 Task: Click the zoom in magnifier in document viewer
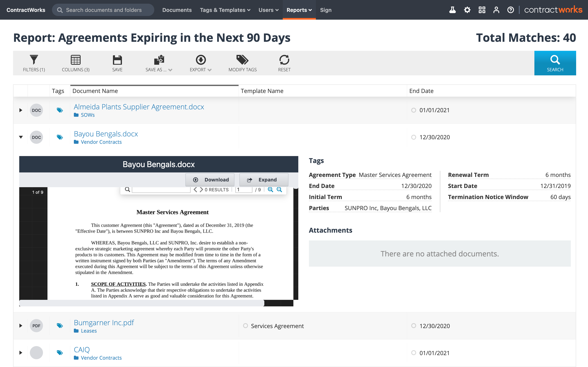pyautogui.click(x=270, y=190)
